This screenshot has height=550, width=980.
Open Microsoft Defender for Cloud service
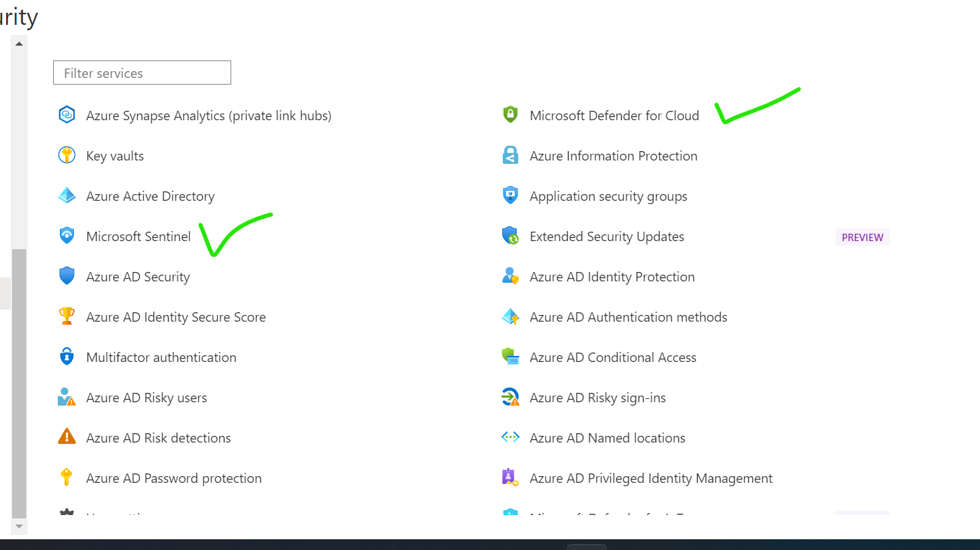[x=614, y=116]
